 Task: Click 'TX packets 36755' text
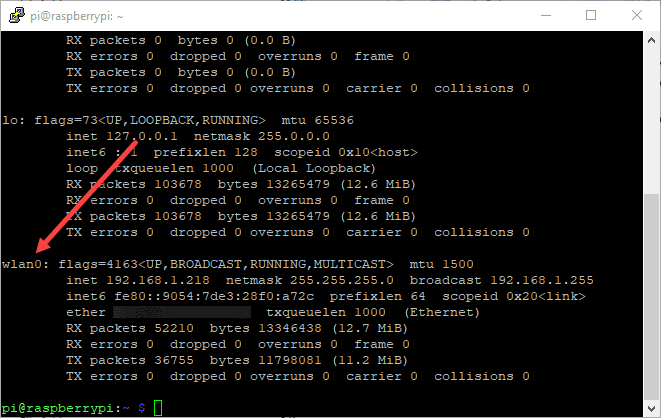coord(130,360)
